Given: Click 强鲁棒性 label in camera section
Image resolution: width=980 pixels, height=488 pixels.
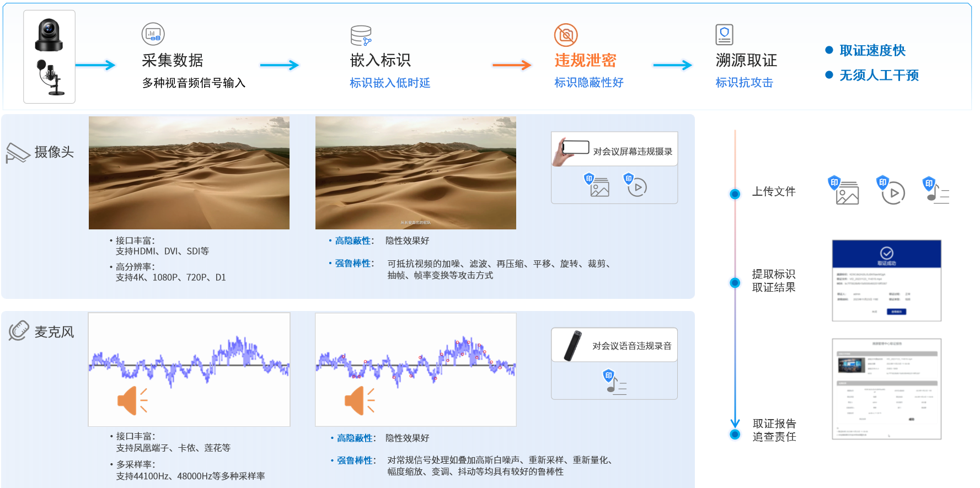Looking at the screenshot, I should point(354,263).
